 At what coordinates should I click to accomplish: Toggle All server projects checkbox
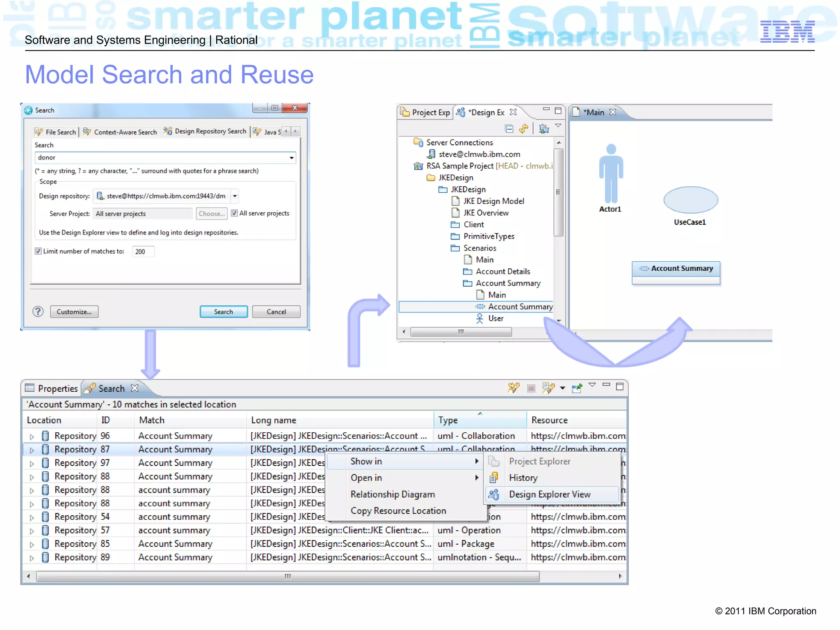234,213
